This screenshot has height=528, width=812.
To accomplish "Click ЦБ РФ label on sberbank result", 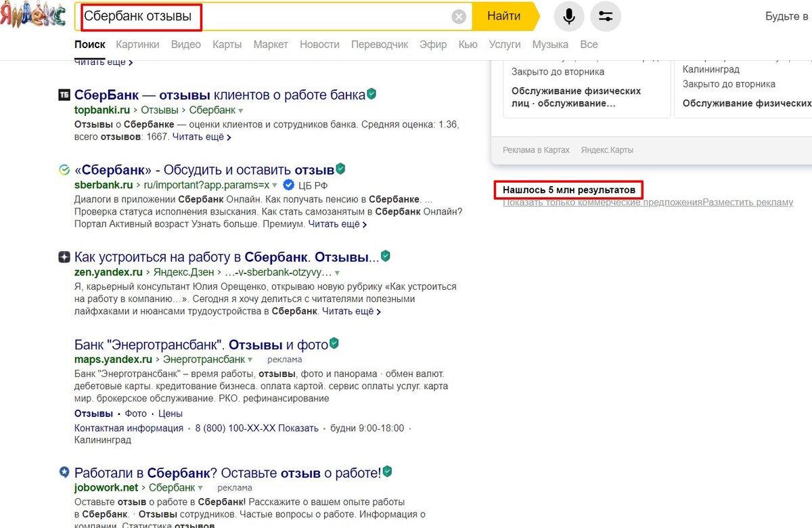I will [312, 185].
